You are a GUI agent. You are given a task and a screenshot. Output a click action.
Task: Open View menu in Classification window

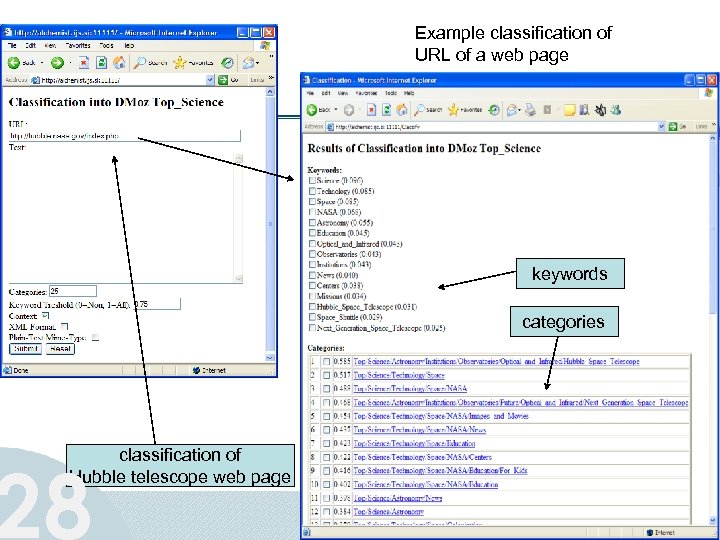pyautogui.click(x=343, y=93)
